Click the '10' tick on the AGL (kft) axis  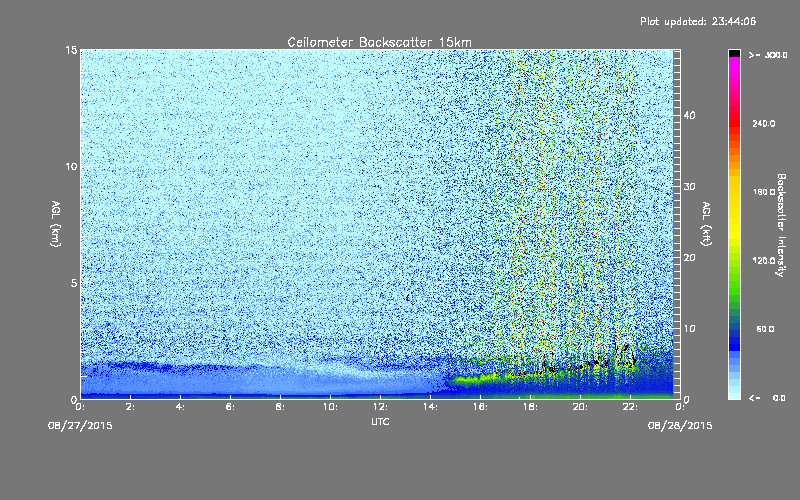689,329
